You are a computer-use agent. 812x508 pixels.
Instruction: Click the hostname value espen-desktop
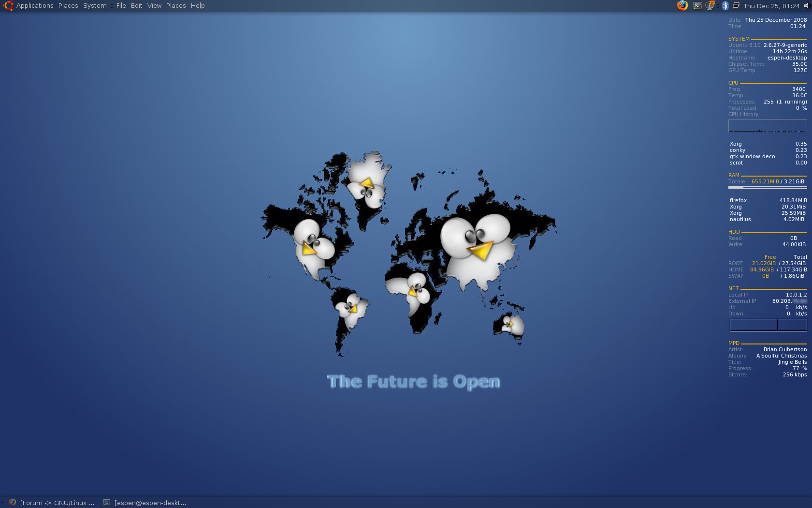787,58
